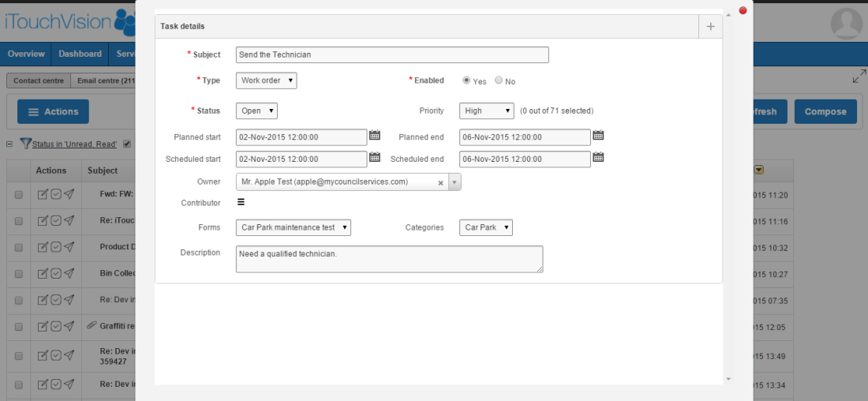Click the send icon on the Product D row
868x401 pixels.
69,246
